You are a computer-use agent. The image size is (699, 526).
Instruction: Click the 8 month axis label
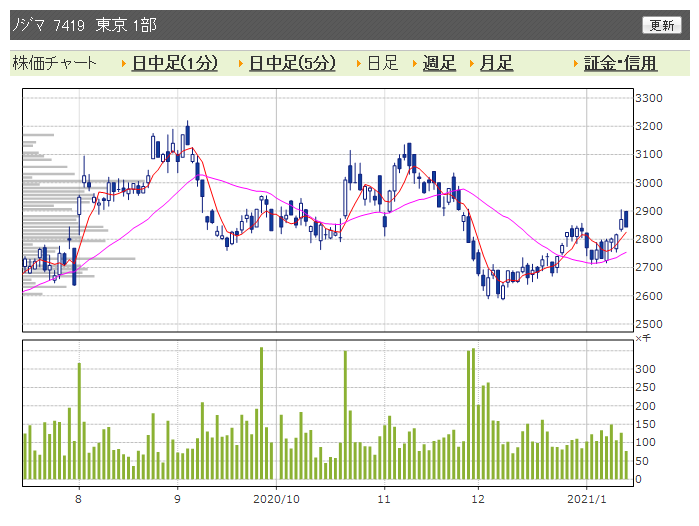point(78,499)
